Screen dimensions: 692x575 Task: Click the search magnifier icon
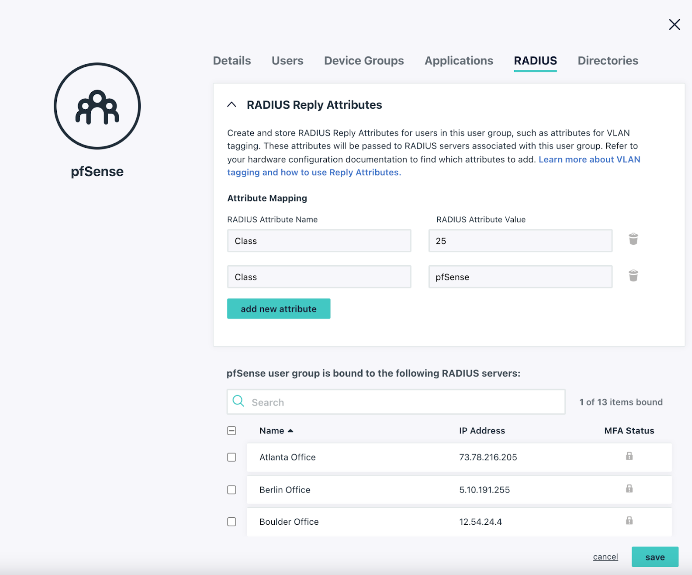point(239,402)
